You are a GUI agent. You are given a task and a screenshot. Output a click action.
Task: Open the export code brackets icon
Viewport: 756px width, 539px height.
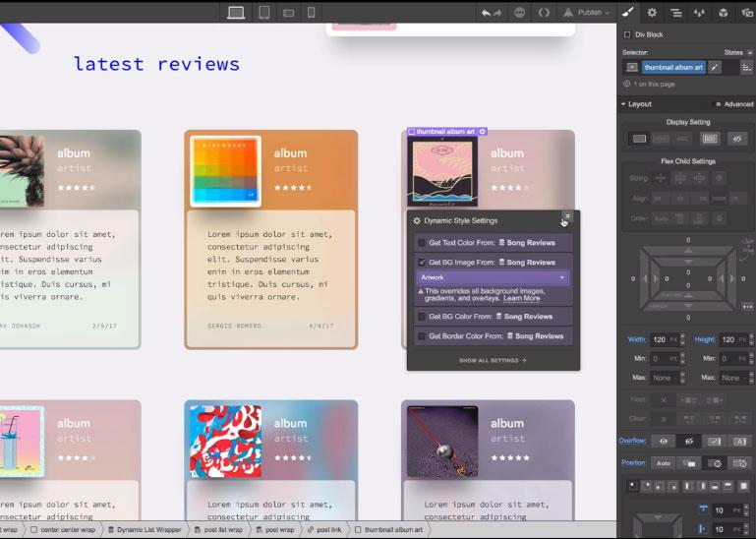coord(544,13)
